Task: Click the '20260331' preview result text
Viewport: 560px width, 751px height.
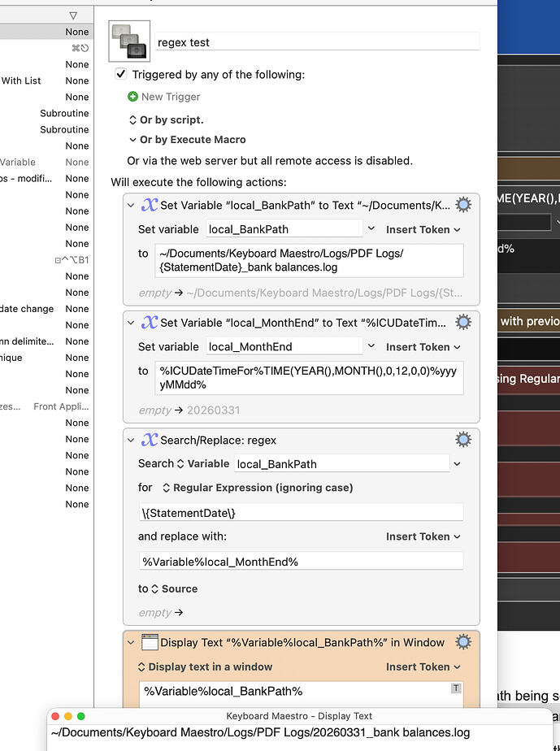Action: [213, 410]
